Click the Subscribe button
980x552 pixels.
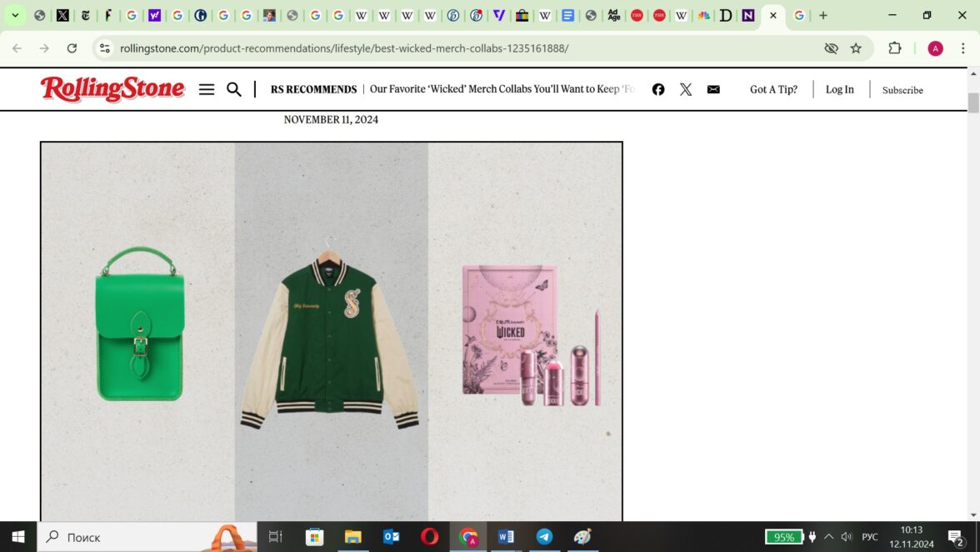coord(902,90)
